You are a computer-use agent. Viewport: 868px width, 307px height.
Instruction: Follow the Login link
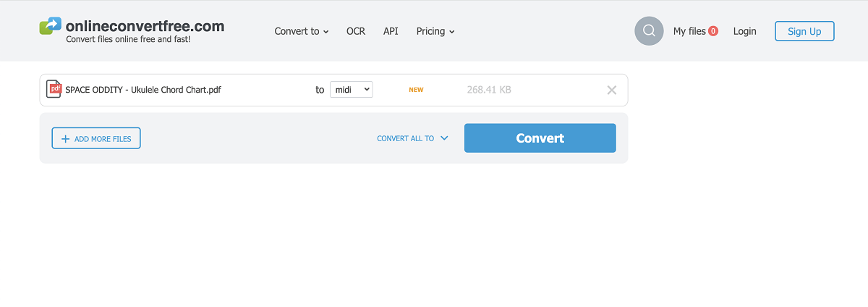(x=744, y=31)
